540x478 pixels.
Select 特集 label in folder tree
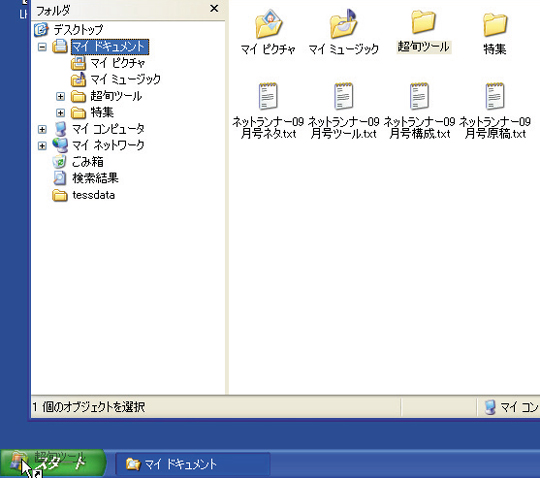(102, 113)
